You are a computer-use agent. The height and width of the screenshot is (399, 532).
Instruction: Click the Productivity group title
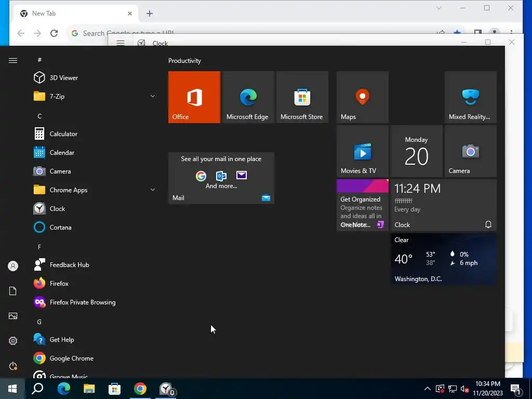(184, 61)
